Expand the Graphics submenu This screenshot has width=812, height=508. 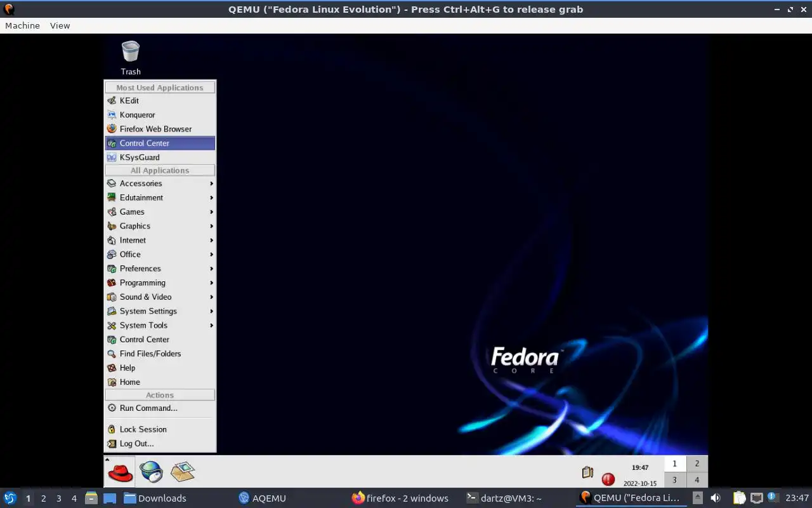[x=160, y=226]
